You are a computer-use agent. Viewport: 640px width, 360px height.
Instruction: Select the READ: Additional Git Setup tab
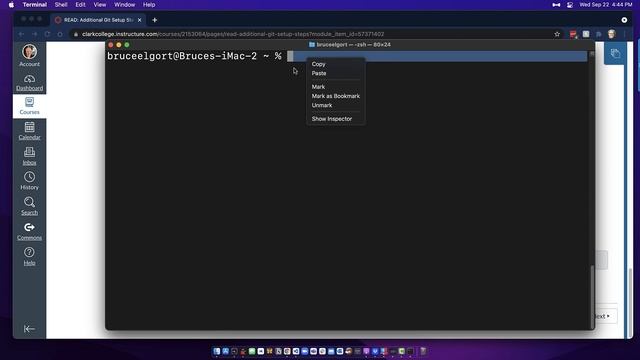(x=98, y=20)
